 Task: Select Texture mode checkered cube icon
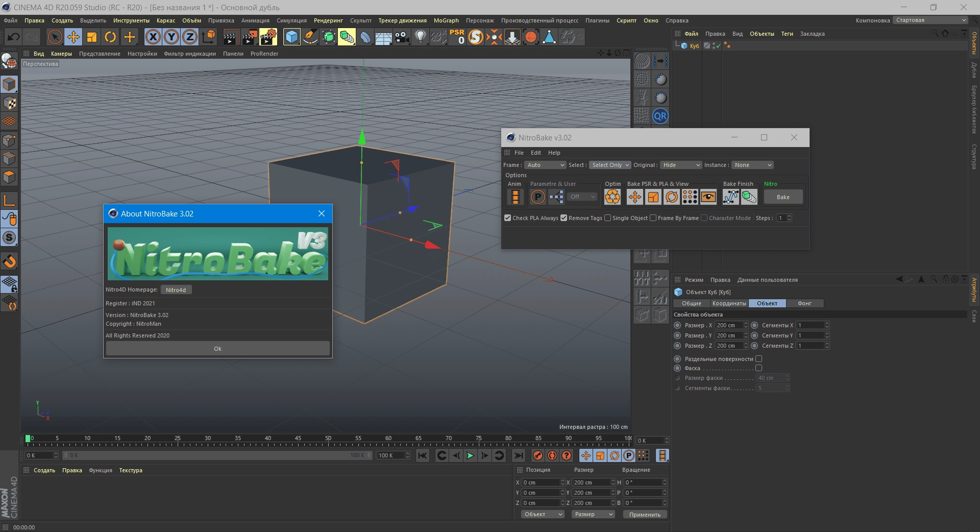9,103
